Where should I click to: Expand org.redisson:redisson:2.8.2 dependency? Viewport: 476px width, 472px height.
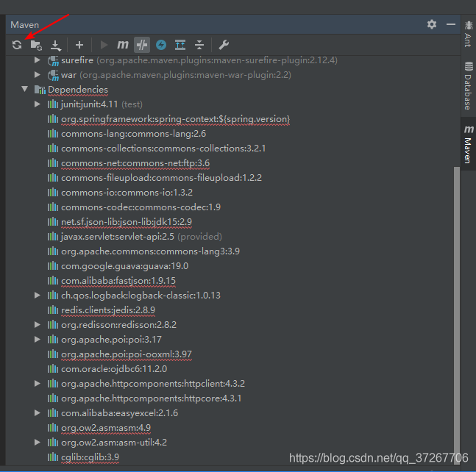point(38,324)
